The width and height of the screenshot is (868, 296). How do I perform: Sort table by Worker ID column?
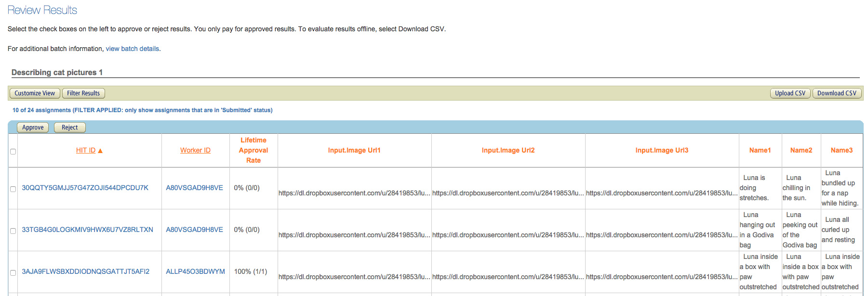pos(195,150)
